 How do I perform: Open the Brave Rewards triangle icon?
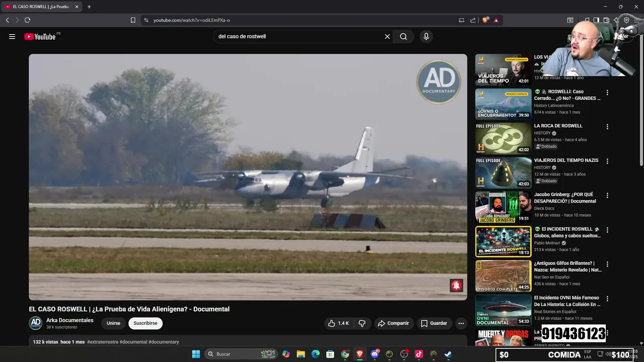tap(496, 20)
